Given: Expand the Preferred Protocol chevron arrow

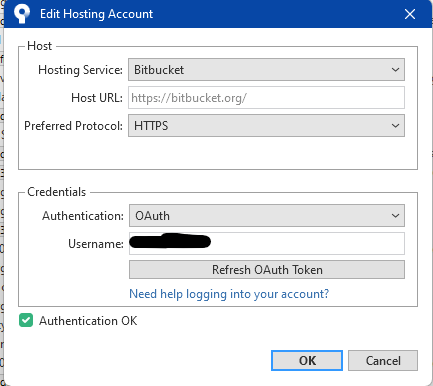Looking at the screenshot, I should click(x=395, y=126).
